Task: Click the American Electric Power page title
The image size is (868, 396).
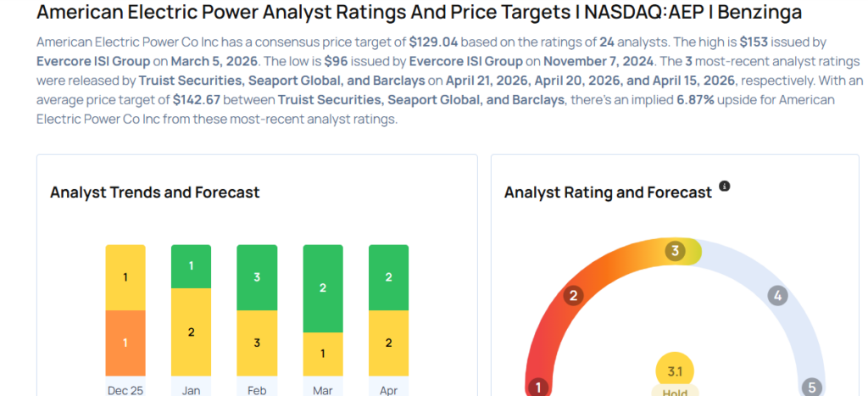Action: coord(420,13)
